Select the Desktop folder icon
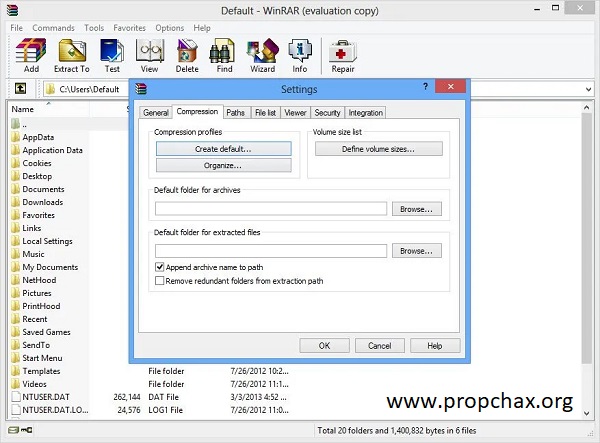 pos(16,176)
